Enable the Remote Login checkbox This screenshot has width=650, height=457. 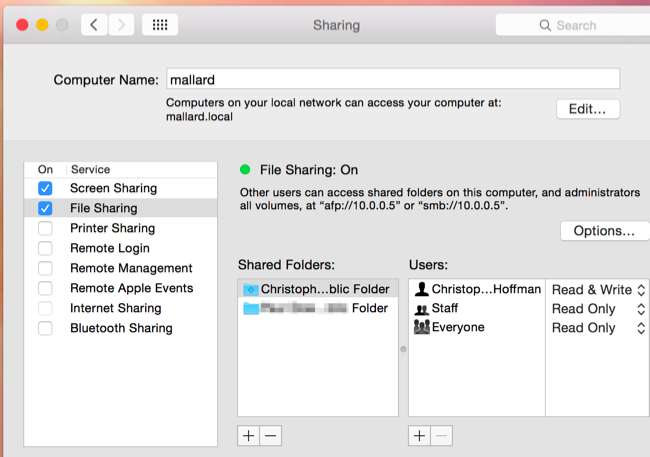coord(45,248)
